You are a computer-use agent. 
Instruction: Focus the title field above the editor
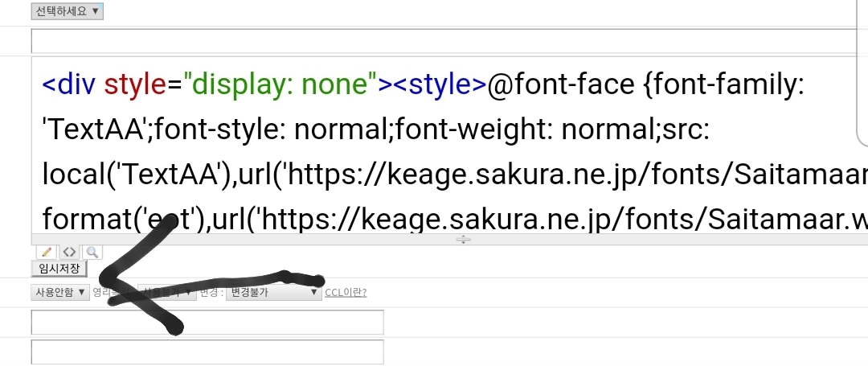pyautogui.click(x=442, y=41)
